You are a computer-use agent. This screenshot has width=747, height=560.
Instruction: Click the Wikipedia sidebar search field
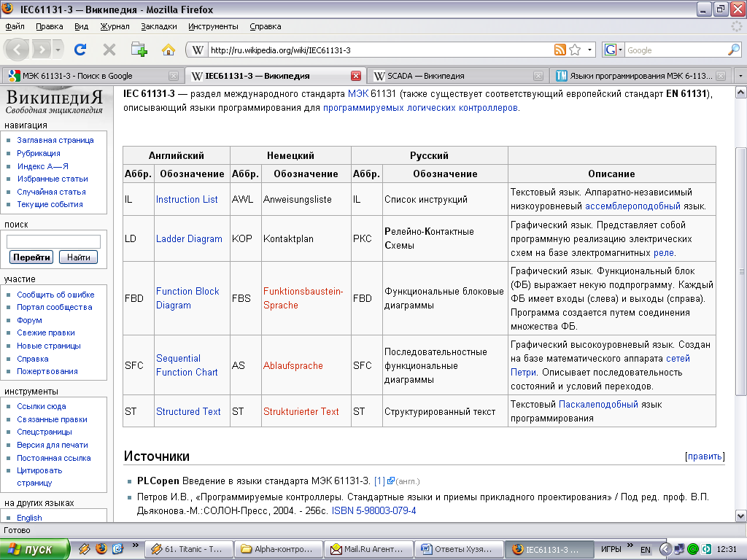pyautogui.click(x=53, y=241)
